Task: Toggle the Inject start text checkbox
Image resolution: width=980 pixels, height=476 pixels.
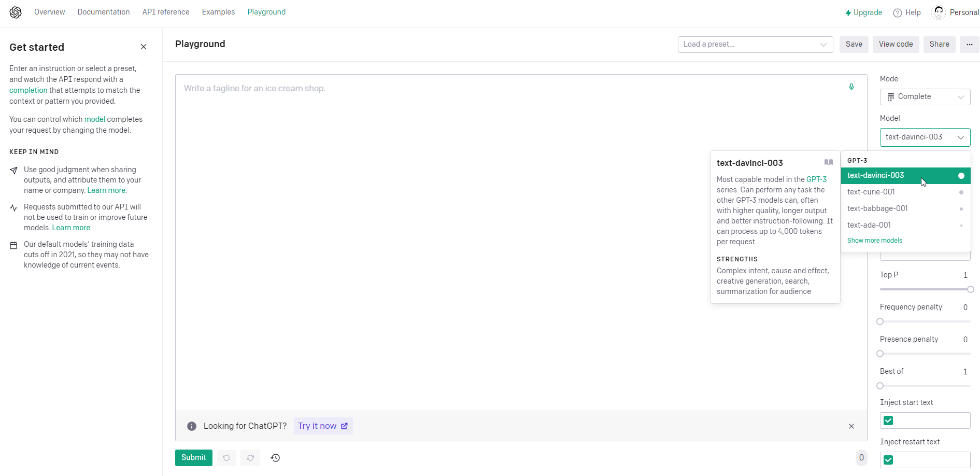Action: point(888,421)
